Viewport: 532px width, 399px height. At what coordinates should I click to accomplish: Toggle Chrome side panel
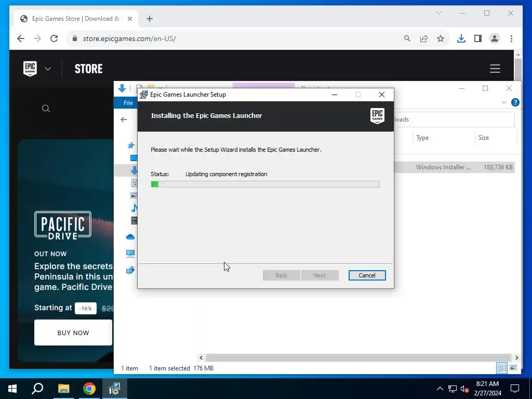tap(478, 38)
